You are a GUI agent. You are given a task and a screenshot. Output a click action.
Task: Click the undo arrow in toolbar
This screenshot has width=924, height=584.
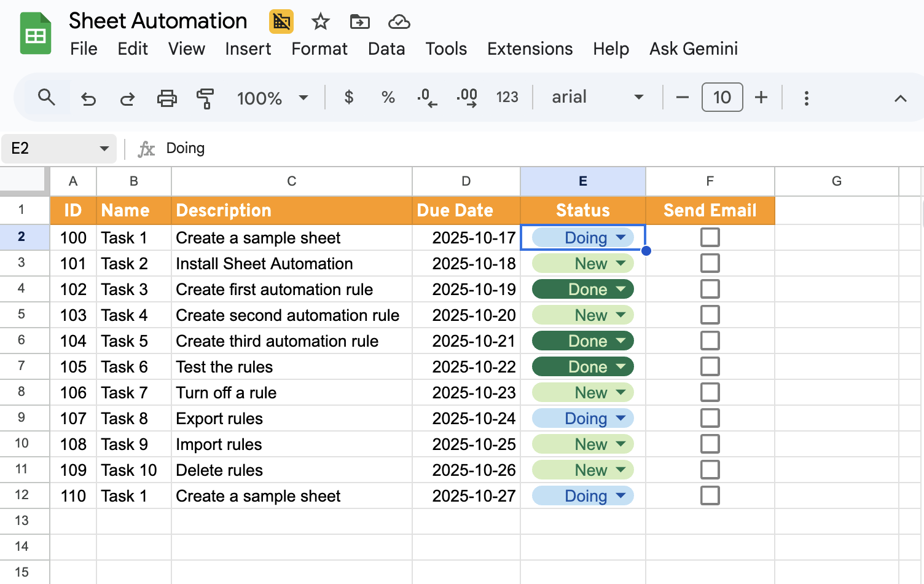pyautogui.click(x=88, y=98)
